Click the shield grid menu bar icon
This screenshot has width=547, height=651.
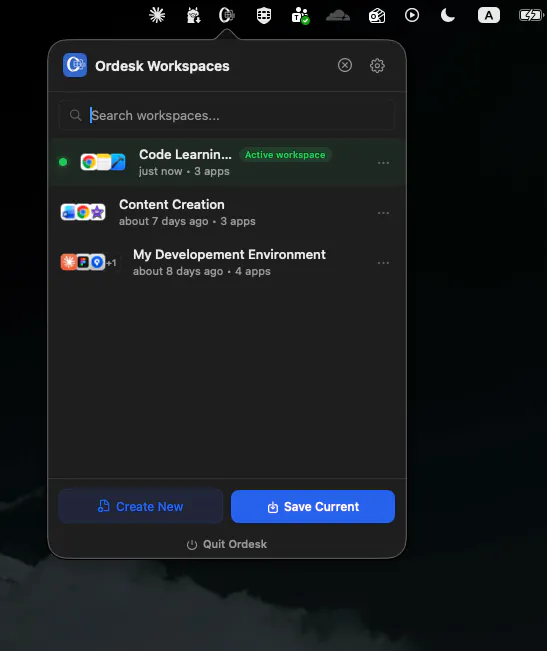coord(264,15)
